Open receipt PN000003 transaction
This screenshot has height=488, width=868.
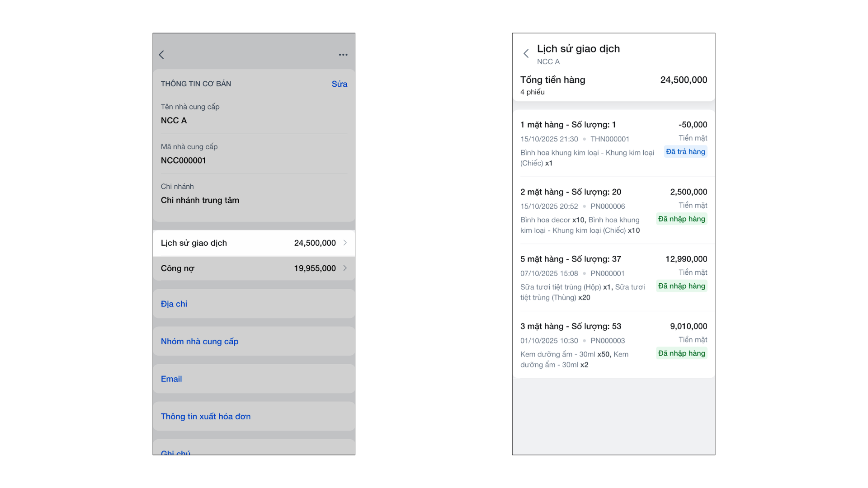pos(588,345)
